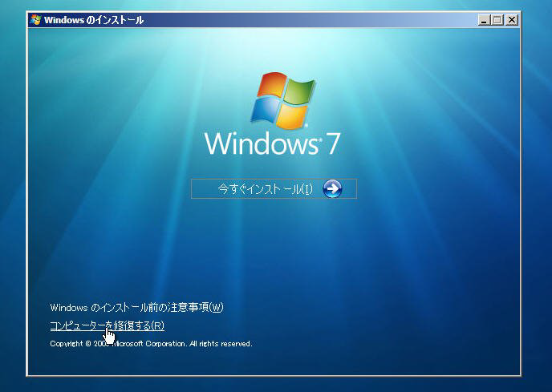This screenshot has width=552, height=392.
Task: Click the copyright Microsoft Corporation text
Action: pos(151,343)
